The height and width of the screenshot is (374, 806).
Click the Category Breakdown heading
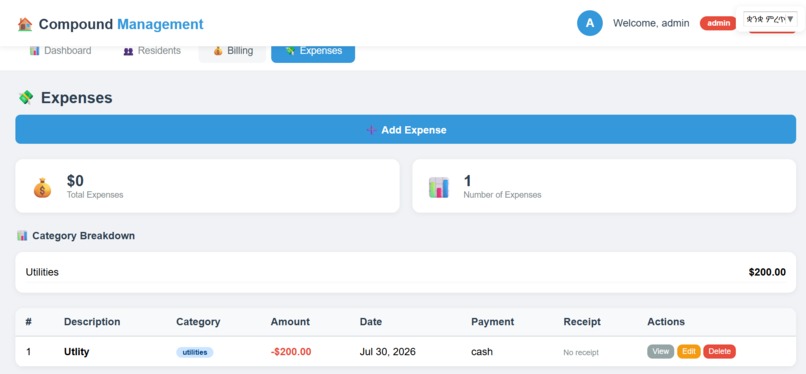[x=83, y=236]
